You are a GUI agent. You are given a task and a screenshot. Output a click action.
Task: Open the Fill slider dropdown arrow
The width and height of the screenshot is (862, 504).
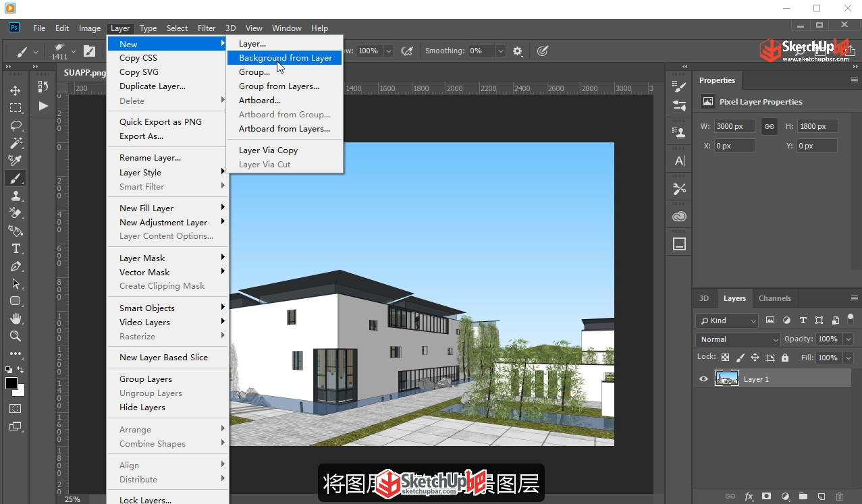click(x=848, y=358)
